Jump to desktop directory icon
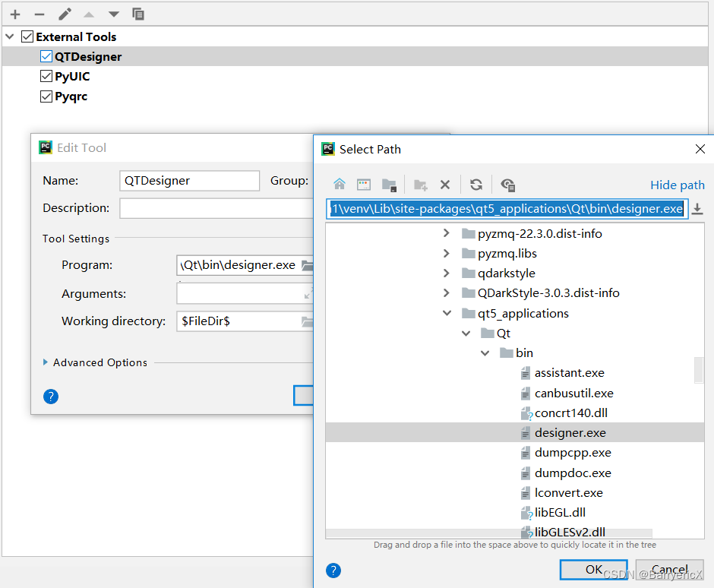Image resolution: width=714 pixels, height=588 pixels. (364, 185)
